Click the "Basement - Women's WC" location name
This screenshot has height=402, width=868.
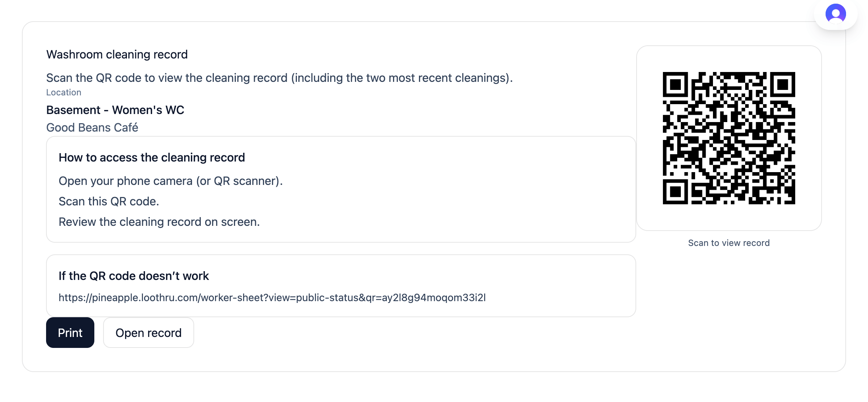(x=115, y=110)
